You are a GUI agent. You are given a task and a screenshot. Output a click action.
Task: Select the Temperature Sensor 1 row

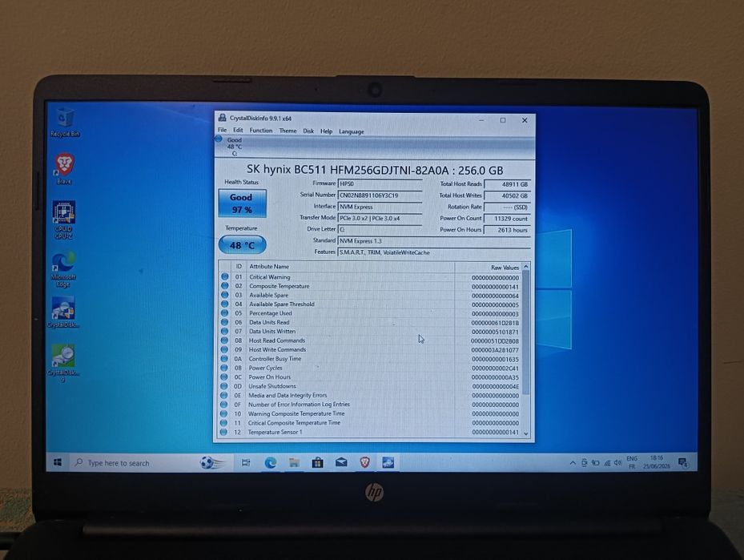coord(370,432)
